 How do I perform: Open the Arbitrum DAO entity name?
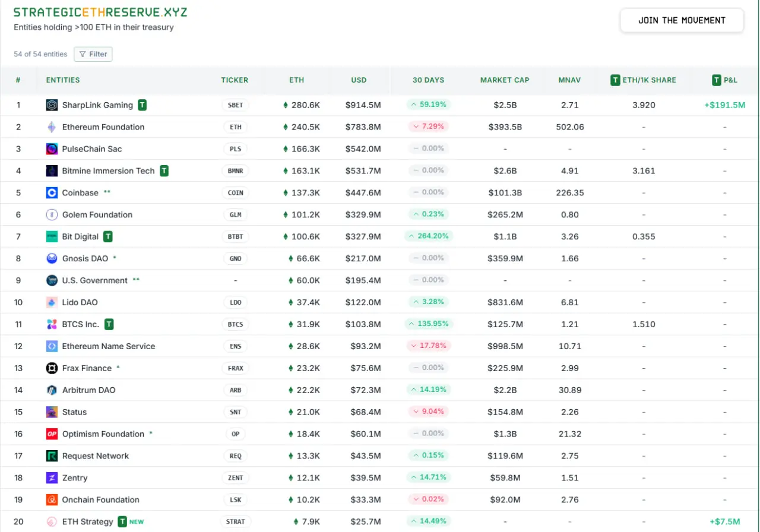[89, 390]
